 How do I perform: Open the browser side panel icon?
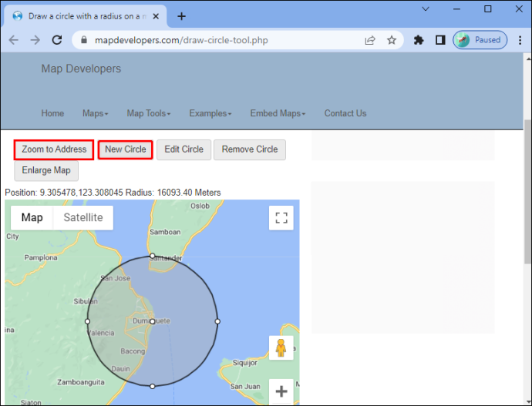(x=440, y=40)
